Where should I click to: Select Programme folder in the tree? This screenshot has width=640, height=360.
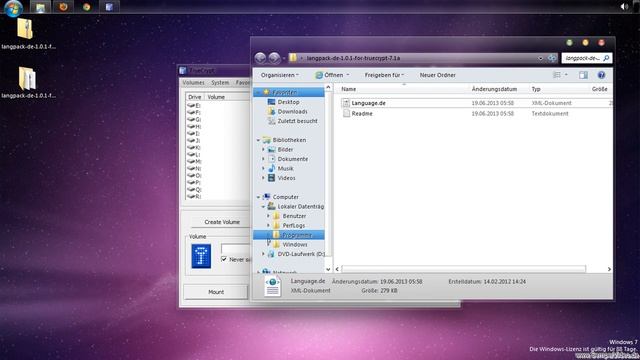tap(297, 235)
